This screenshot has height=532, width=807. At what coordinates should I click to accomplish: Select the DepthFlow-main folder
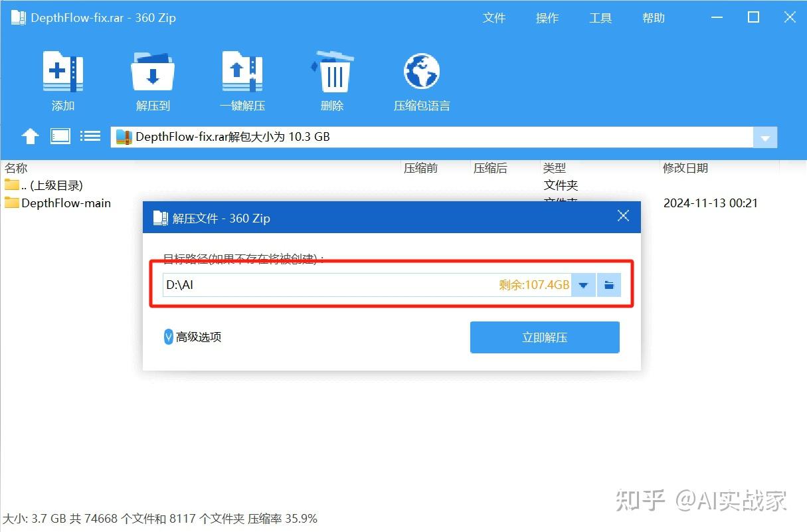(x=64, y=203)
